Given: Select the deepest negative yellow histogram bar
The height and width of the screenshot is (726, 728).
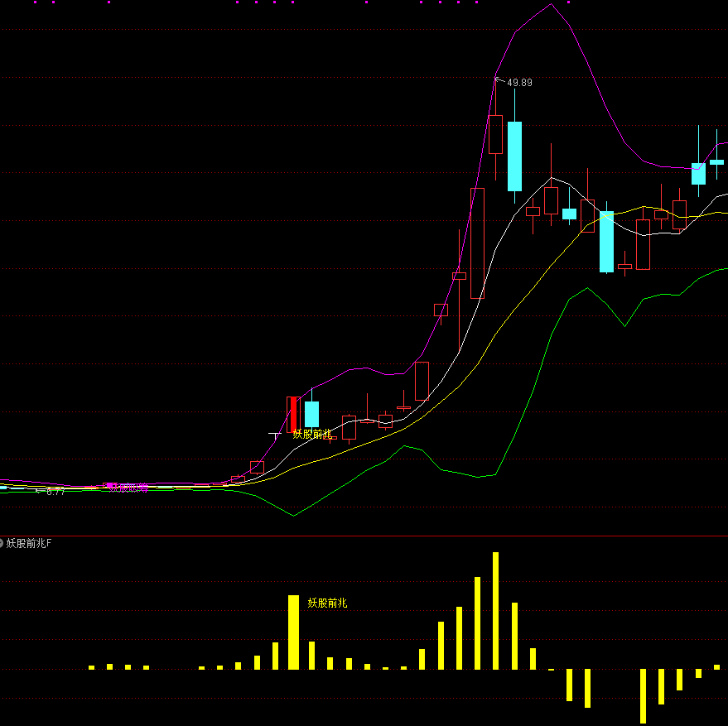Looking at the screenshot, I should 643,695.
